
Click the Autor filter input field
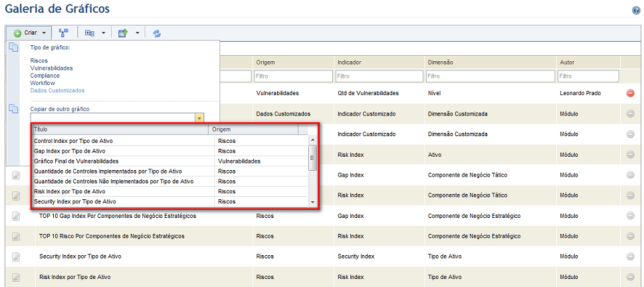(x=589, y=76)
